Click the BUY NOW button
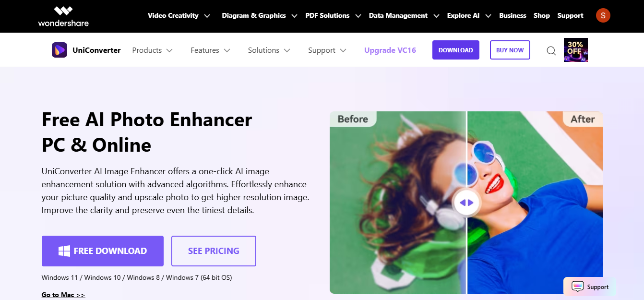The height and width of the screenshot is (300, 644). tap(510, 50)
